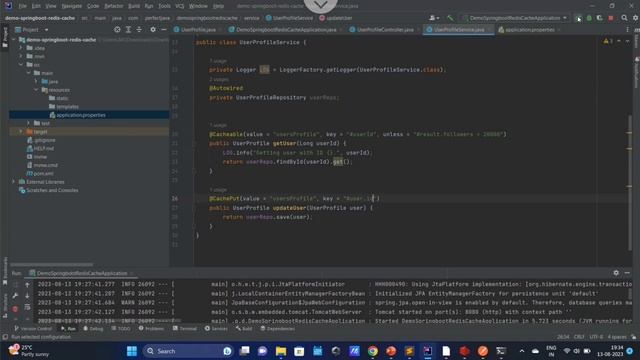Screen dimensions: 640x360
Task: Open File Explorer from taskbar
Action: click(281, 351)
